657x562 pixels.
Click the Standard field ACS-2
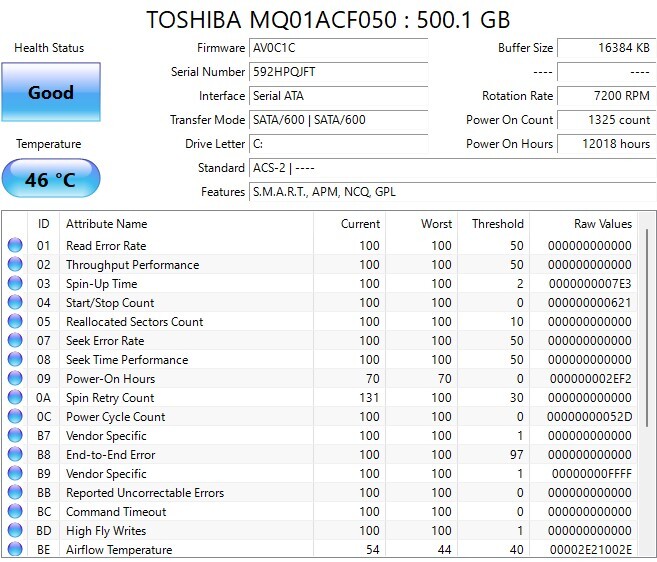(x=453, y=168)
